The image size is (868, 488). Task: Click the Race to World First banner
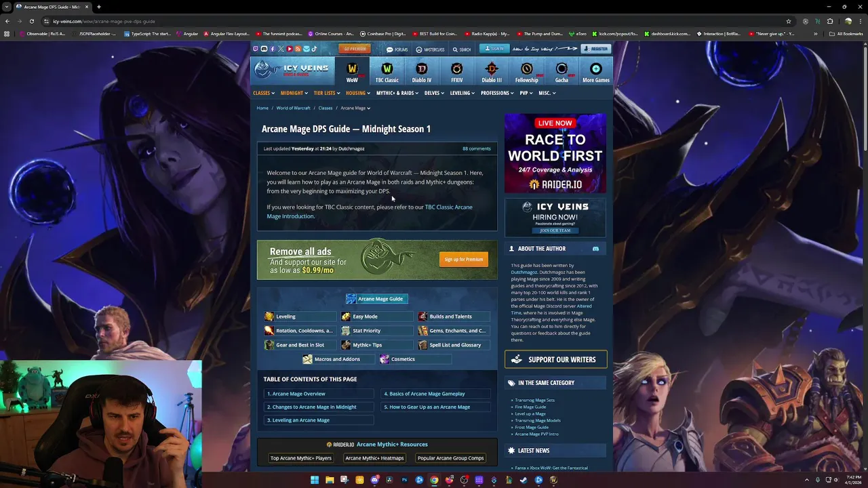pos(555,153)
